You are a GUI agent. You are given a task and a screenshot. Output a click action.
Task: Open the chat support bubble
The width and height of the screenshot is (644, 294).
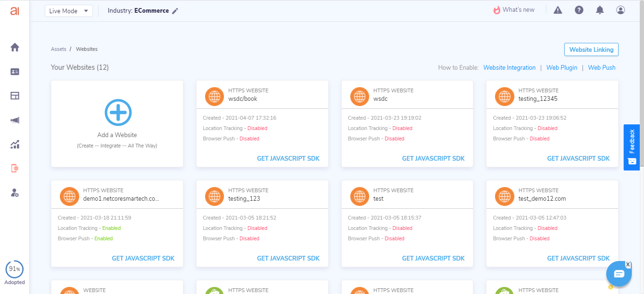[619, 274]
